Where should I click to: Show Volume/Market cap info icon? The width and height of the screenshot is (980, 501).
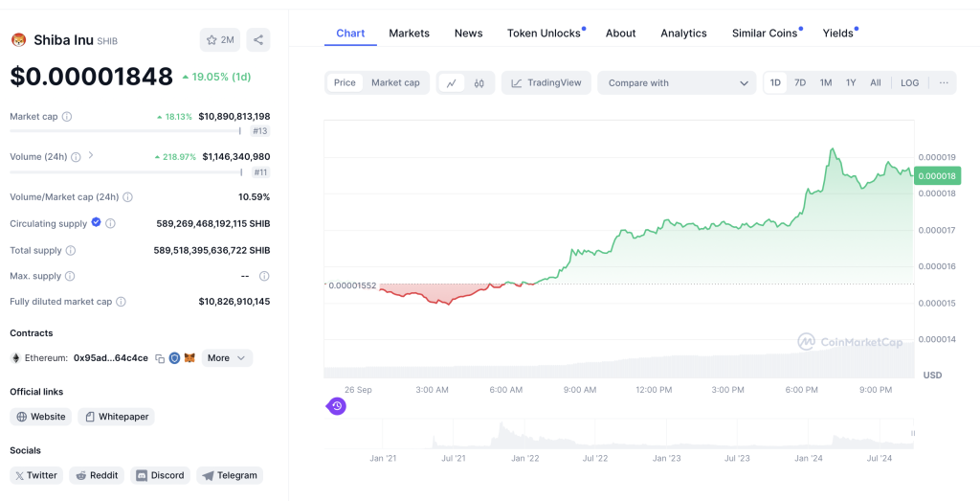click(x=127, y=197)
